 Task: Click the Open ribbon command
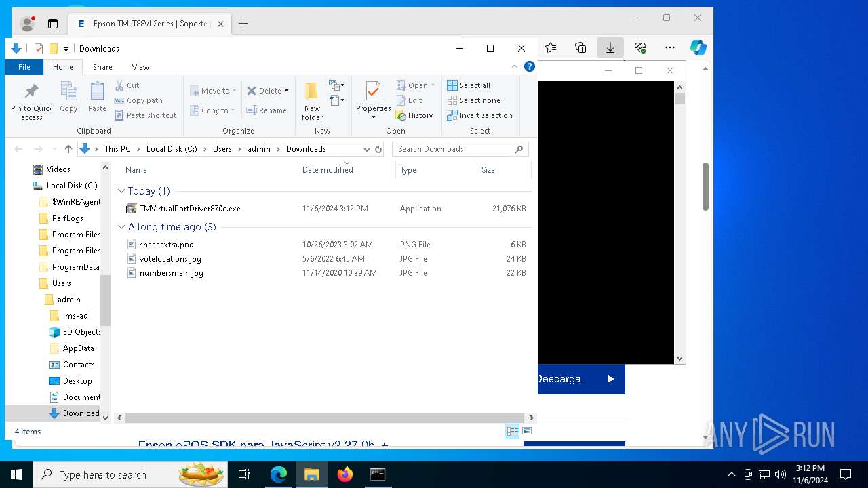tap(415, 85)
